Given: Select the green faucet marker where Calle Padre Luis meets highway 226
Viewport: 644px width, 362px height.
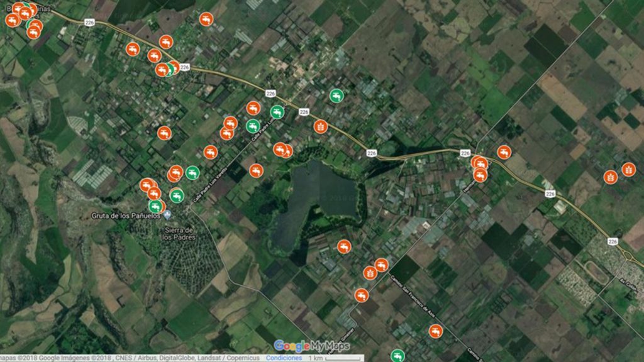Looking at the screenshot, I should [x=277, y=112].
